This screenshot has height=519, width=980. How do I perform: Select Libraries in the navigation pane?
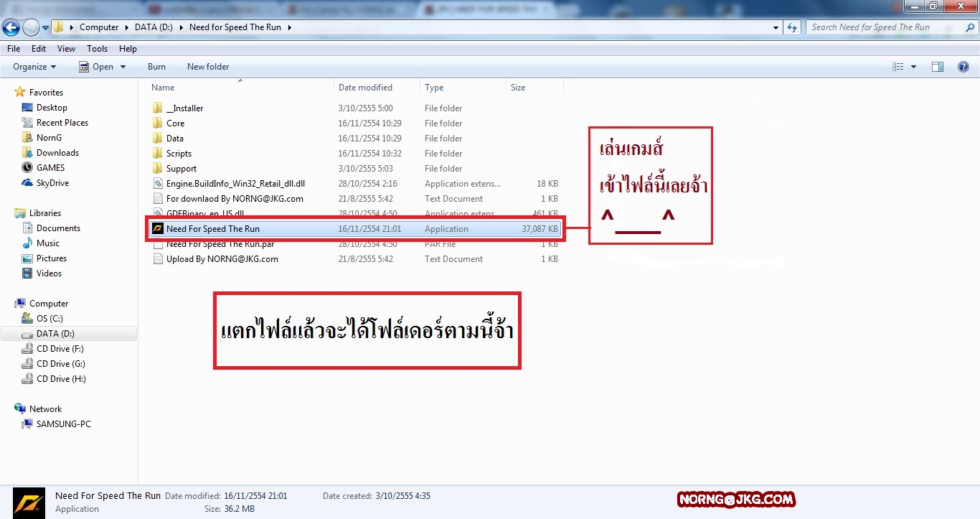pyautogui.click(x=45, y=213)
